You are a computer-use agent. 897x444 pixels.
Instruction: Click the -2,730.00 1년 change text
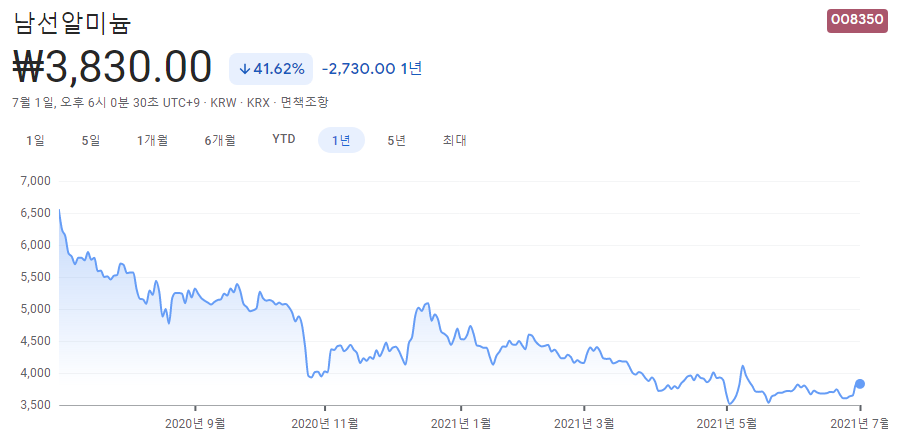(372, 69)
